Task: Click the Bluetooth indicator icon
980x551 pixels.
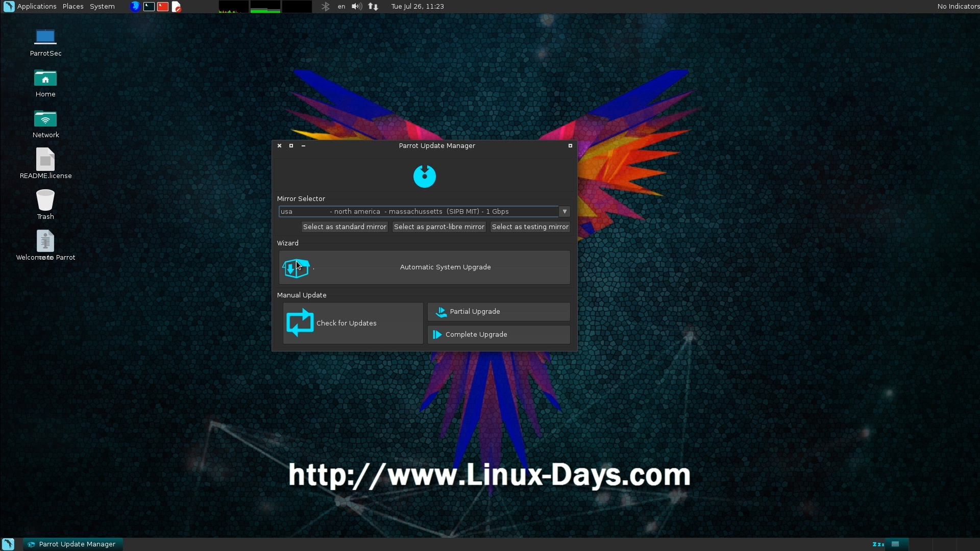Action: point(326,7)
